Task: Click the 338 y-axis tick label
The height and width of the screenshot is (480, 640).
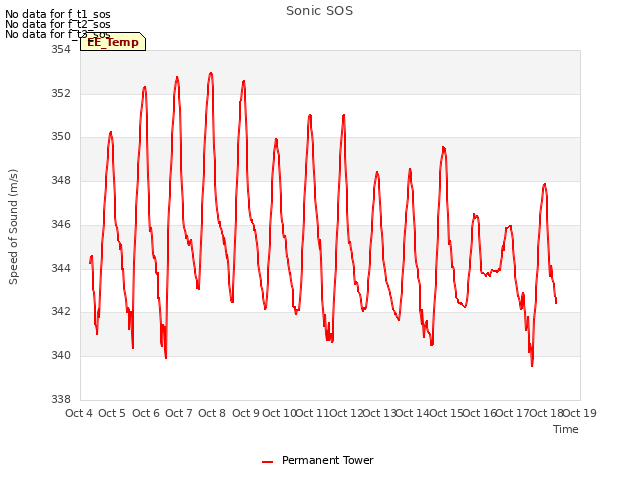Action: tap(61, 399)
